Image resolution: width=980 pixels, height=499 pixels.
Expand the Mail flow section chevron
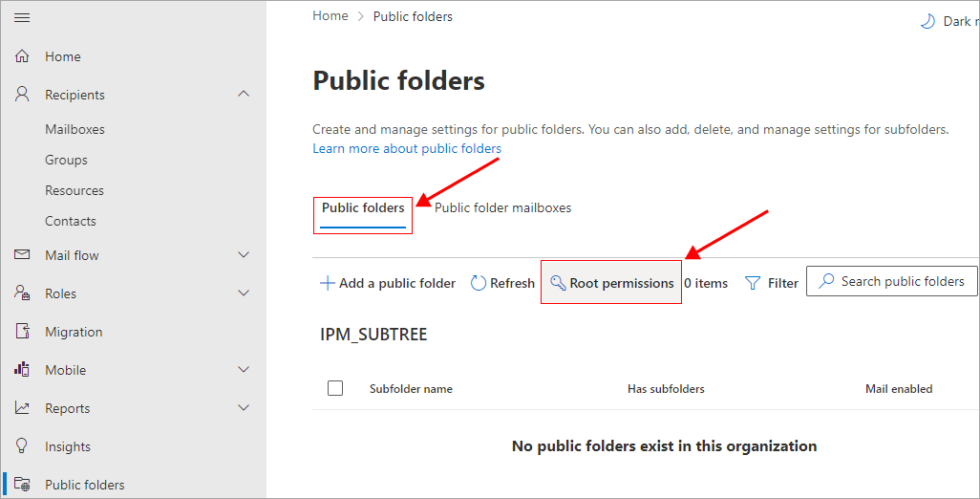pos(244,255)
